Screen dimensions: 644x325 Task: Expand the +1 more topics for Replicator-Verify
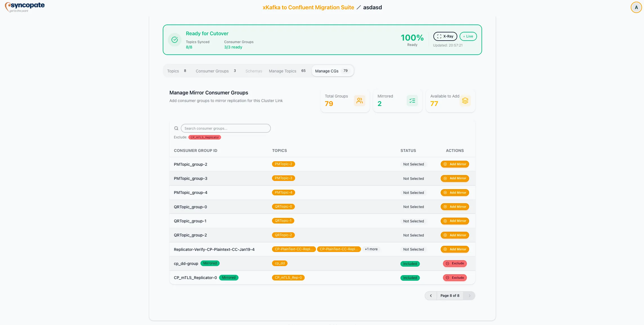click(371, 249)
